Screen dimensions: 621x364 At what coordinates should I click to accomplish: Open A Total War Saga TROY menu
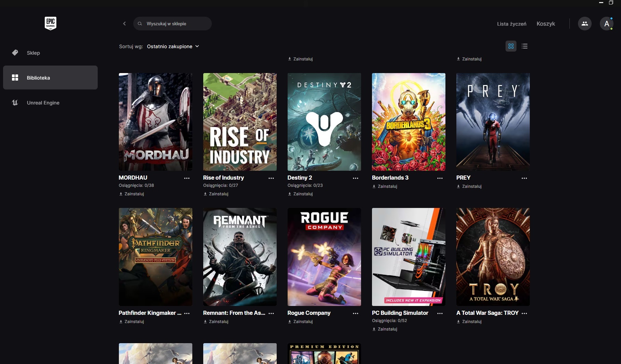point(524,313)
